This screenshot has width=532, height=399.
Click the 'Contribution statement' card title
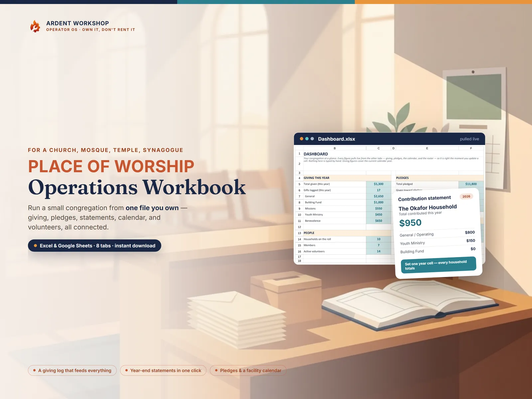pos(425,198)
